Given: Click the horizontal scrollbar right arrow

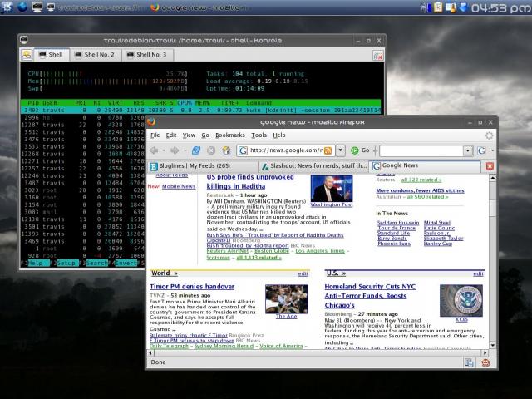Looking at the screenshot, I should (485, 352).
